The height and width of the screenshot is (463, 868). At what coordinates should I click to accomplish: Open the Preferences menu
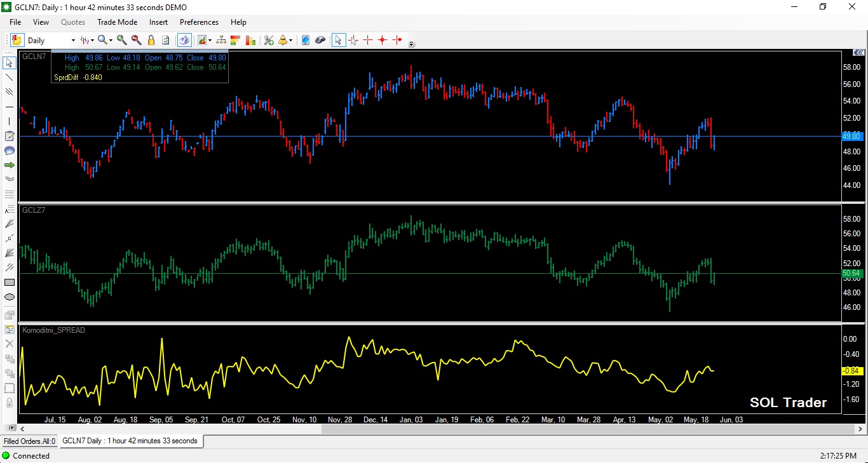point(199,22)
